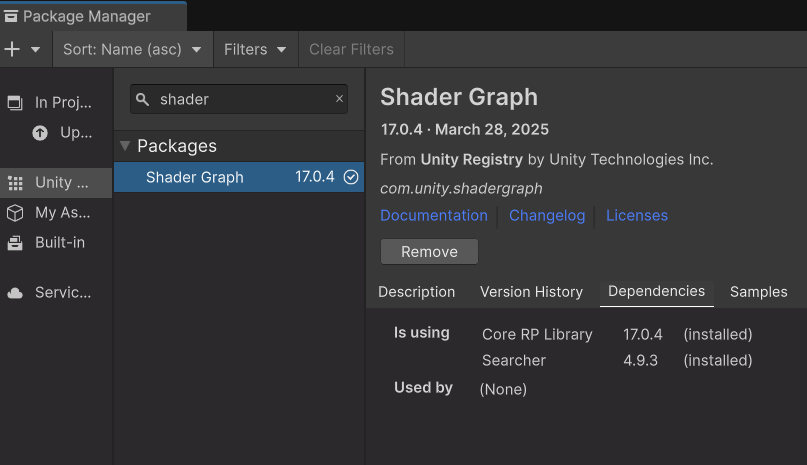
Task: Select the Updates sidebar item
Action: pos(56,133)
